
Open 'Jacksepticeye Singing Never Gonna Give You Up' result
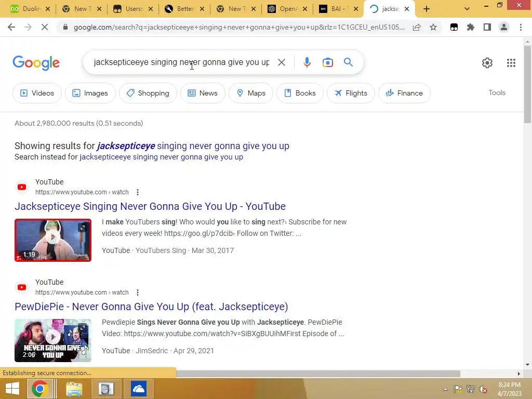[x=150, y=206]
